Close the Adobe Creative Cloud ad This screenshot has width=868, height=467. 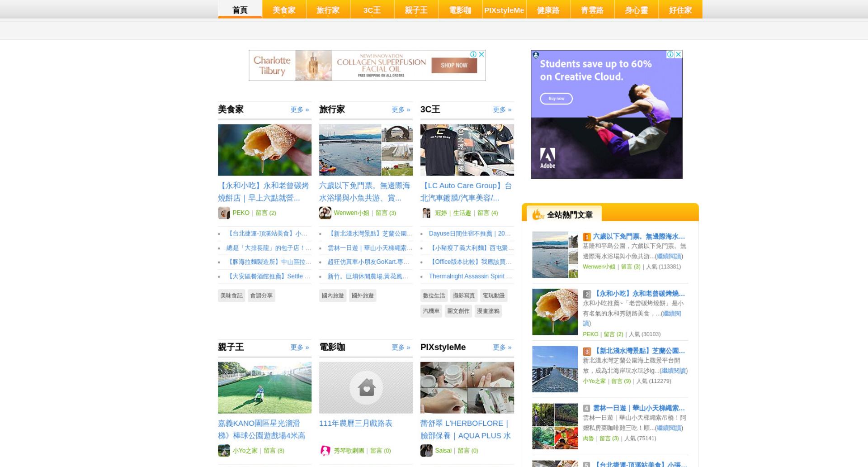[678, 54]
